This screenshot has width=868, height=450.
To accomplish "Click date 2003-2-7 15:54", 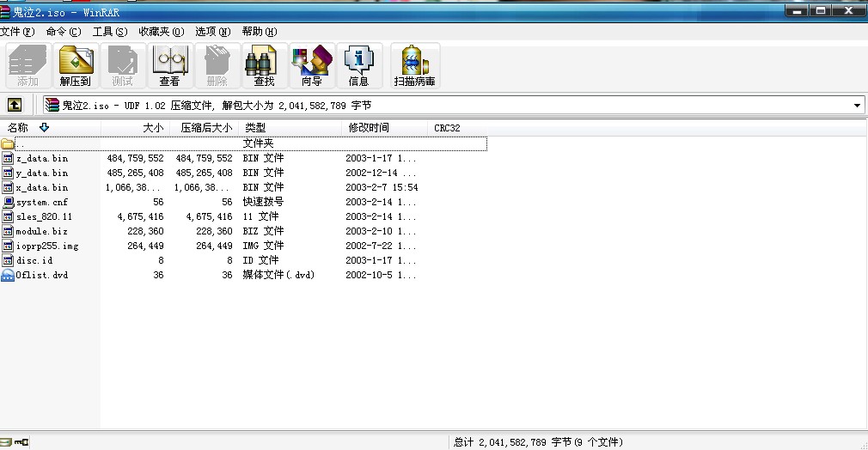I will point(382,187).
